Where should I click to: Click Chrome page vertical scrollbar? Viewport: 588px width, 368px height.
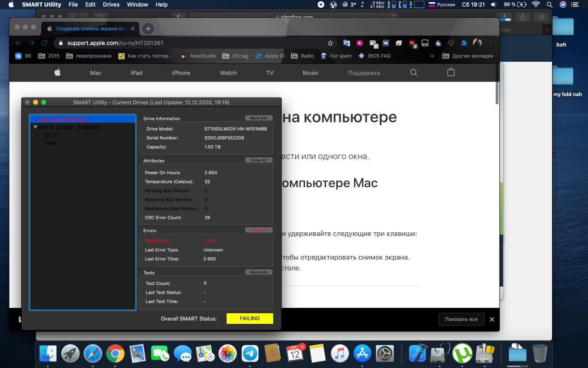coord(497,85)
